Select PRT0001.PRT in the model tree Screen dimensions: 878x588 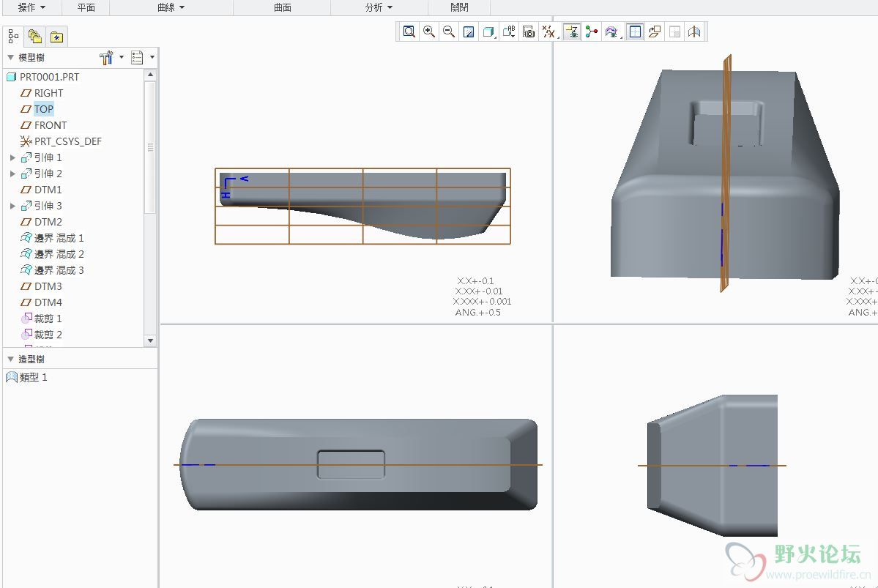click(x=42, y=77)
